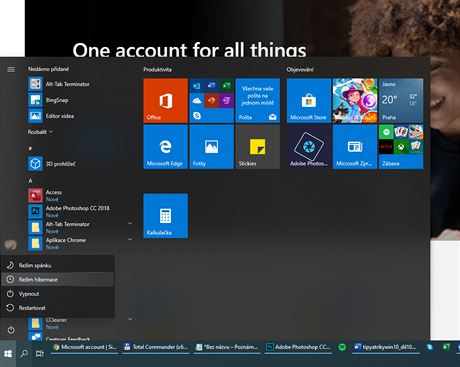Image resolution: width=460 pixels, height=367 pixels.
Task: Expand the Alt-Tab Terminator folder chevron
Action: 130,223
